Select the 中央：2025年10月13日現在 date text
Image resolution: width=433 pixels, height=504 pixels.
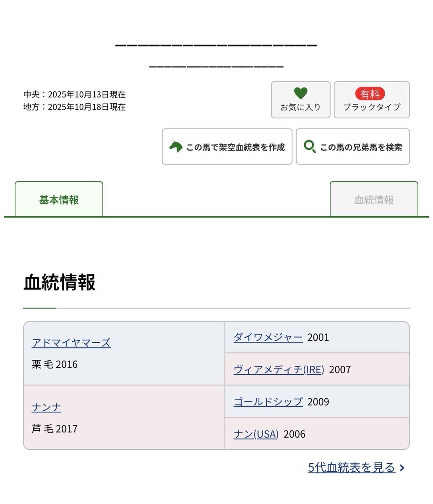pyautogui.click(x=75, y=94)
